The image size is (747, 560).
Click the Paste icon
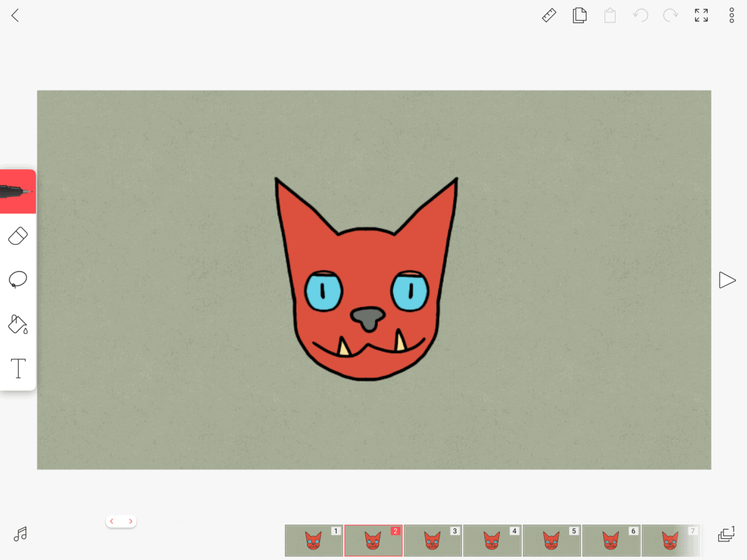click(609, 16)
